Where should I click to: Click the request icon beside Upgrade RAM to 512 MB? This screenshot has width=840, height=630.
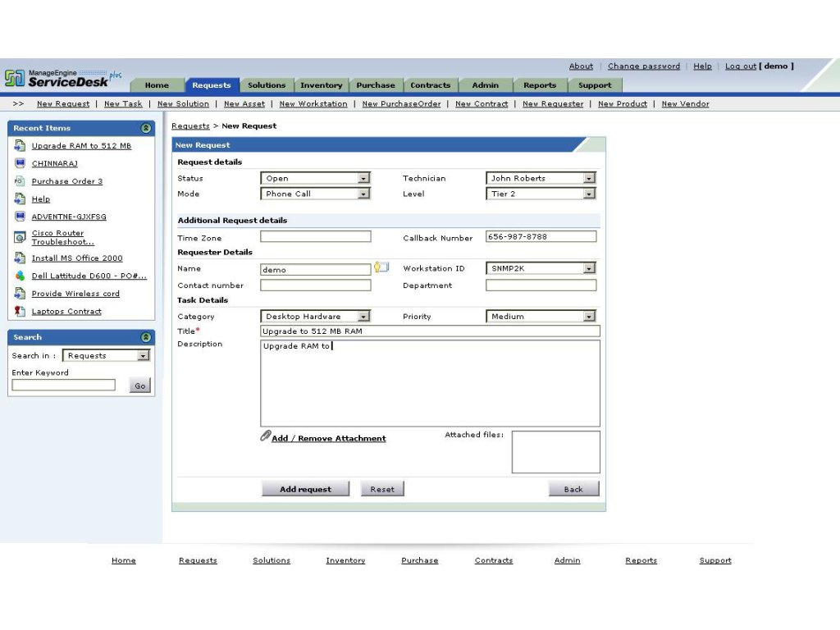coord(19,145)
